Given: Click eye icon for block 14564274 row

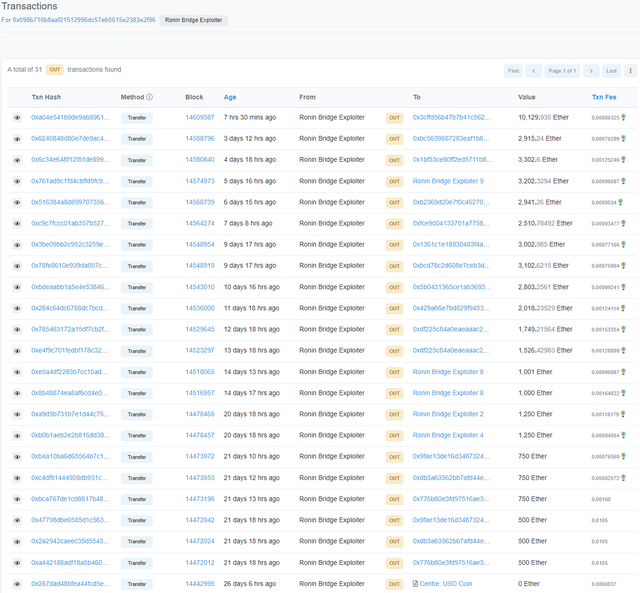Looking at the screenshot, I should coord(17,224).
